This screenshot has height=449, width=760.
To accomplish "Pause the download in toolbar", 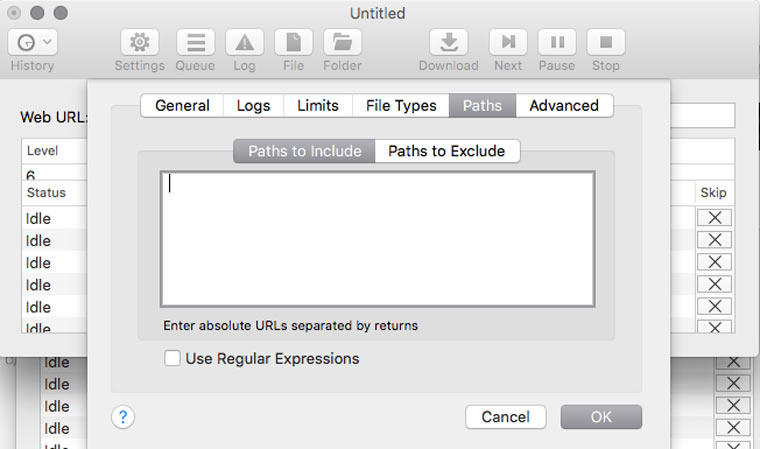I will [x=557, y=43].
